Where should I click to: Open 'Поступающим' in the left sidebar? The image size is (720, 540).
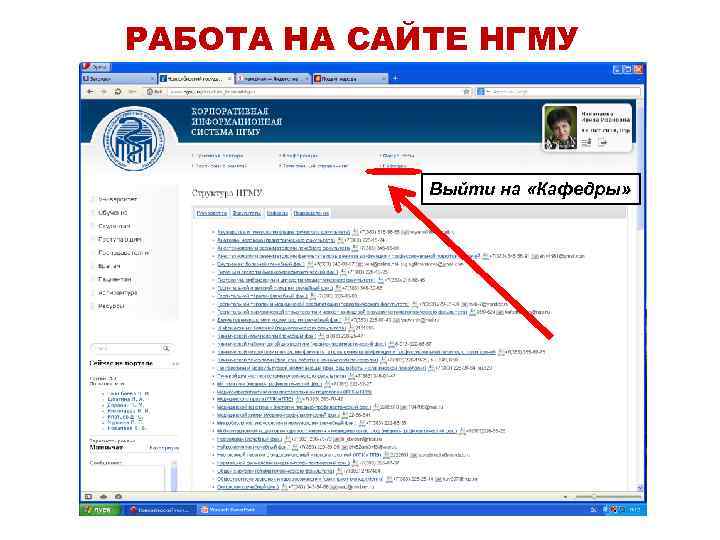[120, 239]
